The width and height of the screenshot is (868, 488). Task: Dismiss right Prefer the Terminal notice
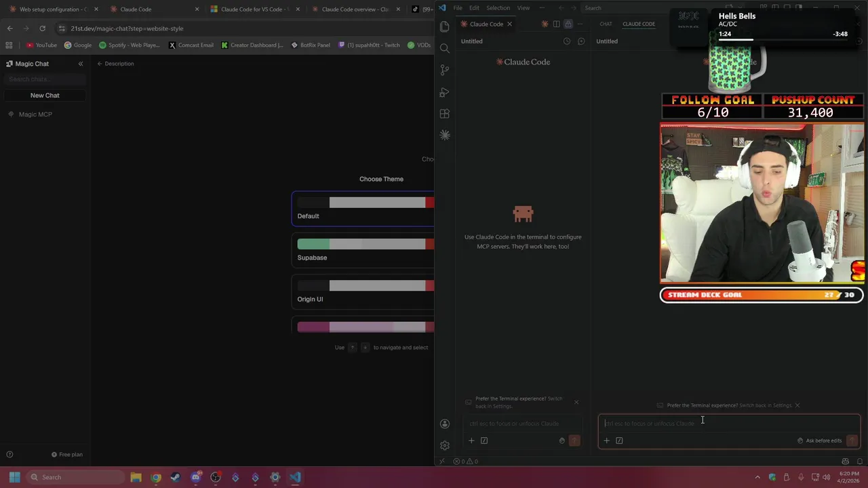coord(797,405)
